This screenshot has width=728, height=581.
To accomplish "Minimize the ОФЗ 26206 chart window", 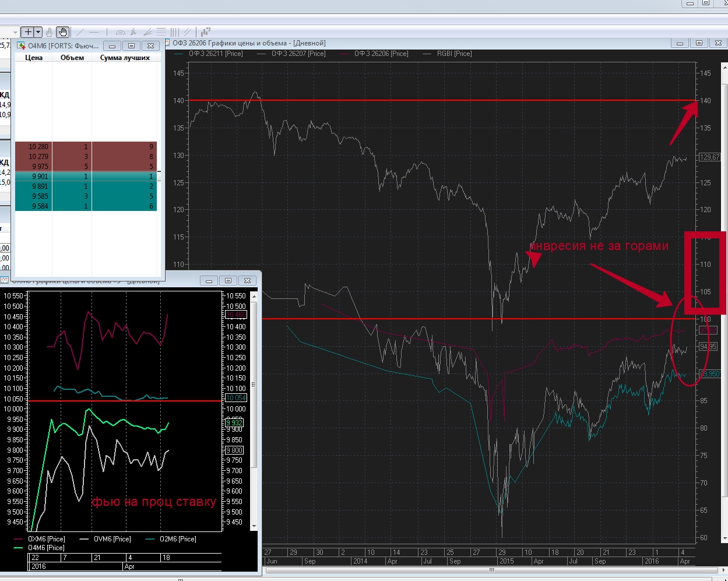I will (x=680, y=43).
